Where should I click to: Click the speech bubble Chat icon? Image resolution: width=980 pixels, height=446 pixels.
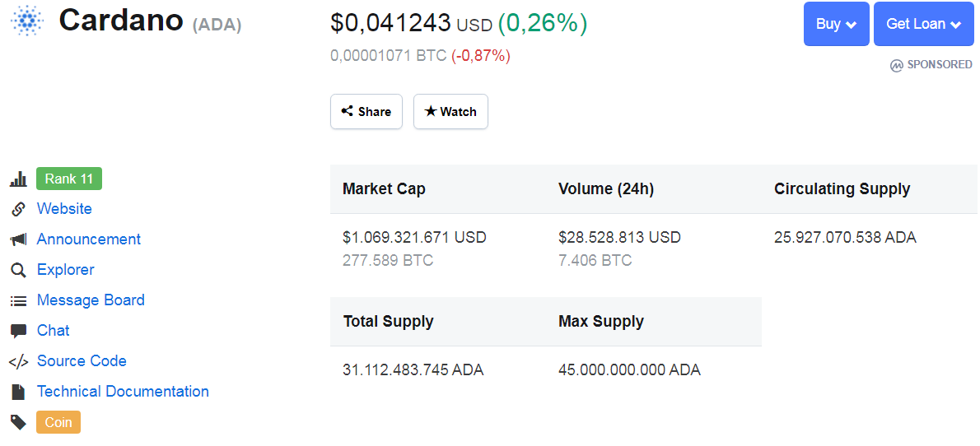[x=18, y=331]
